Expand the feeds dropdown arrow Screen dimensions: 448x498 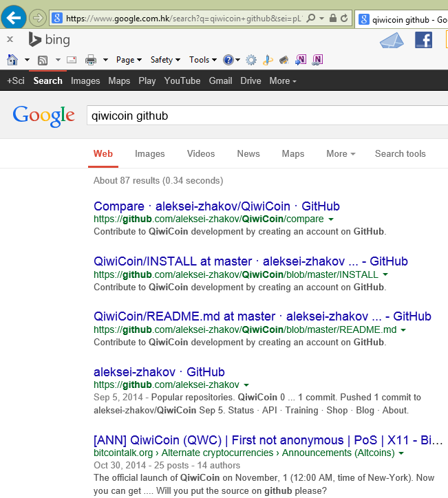(58, 59)
